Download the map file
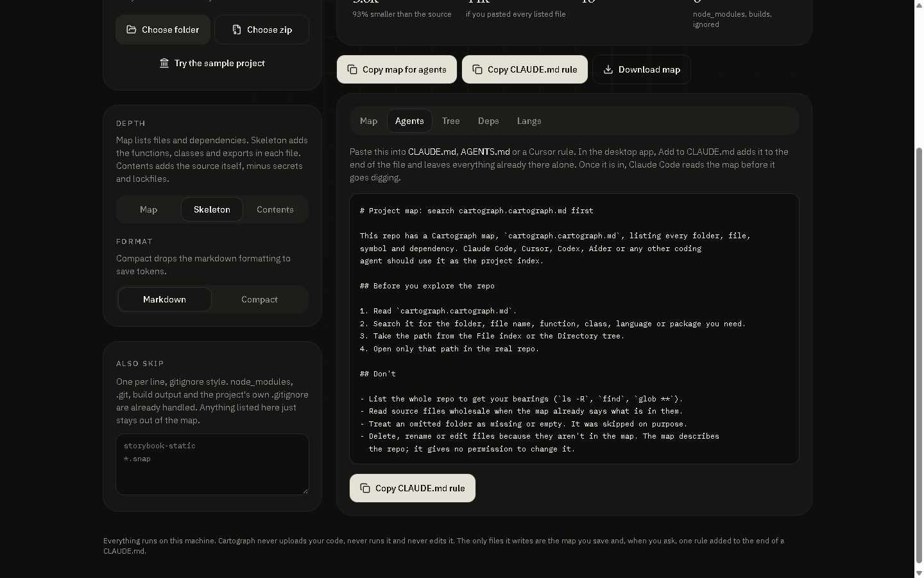The image size is (924, 578). coord(642,69)
